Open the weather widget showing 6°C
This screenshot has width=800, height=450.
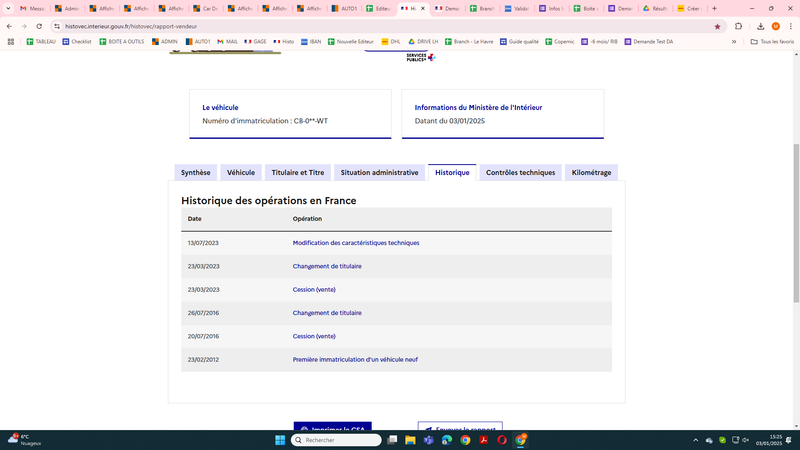pyautogui.click(x=24, y=440)
